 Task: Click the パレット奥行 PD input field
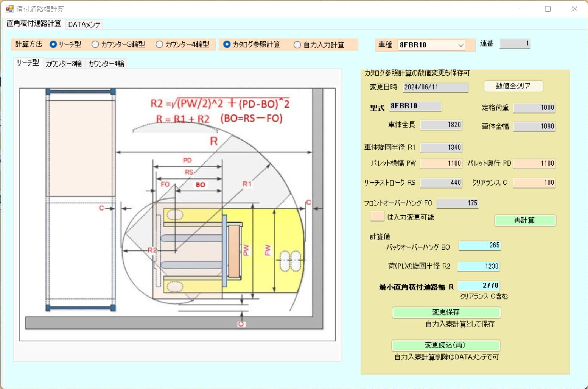(534, 163)
